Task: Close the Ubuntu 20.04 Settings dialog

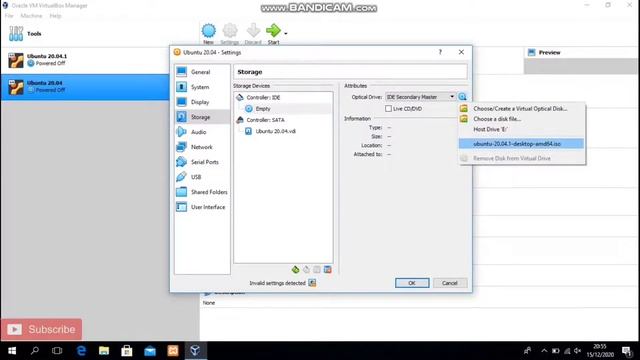Action: (461, 52)
